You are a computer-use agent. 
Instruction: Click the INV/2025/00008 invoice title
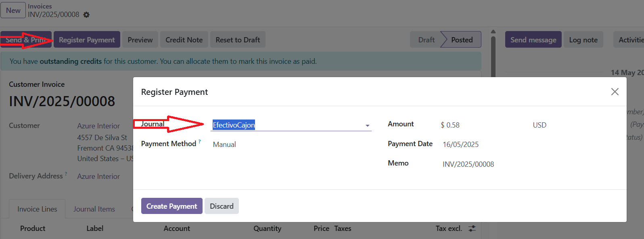tap(62, 101)
